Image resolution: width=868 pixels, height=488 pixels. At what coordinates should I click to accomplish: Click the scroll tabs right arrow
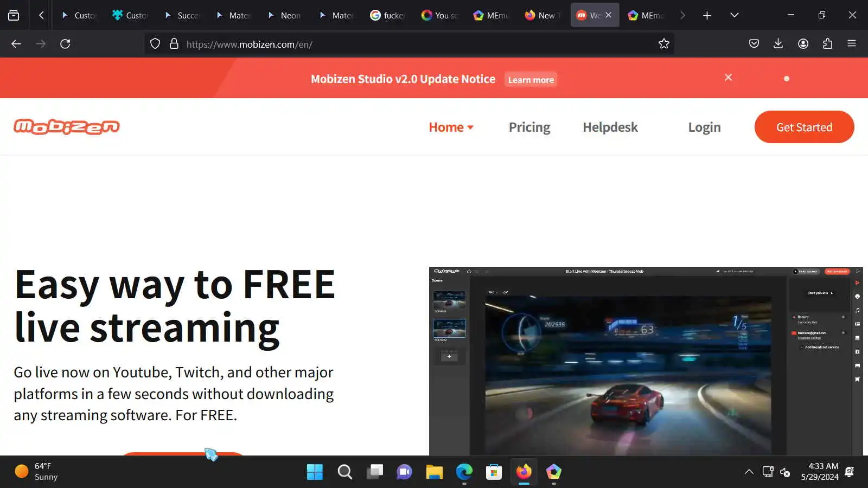coord(682,15)
